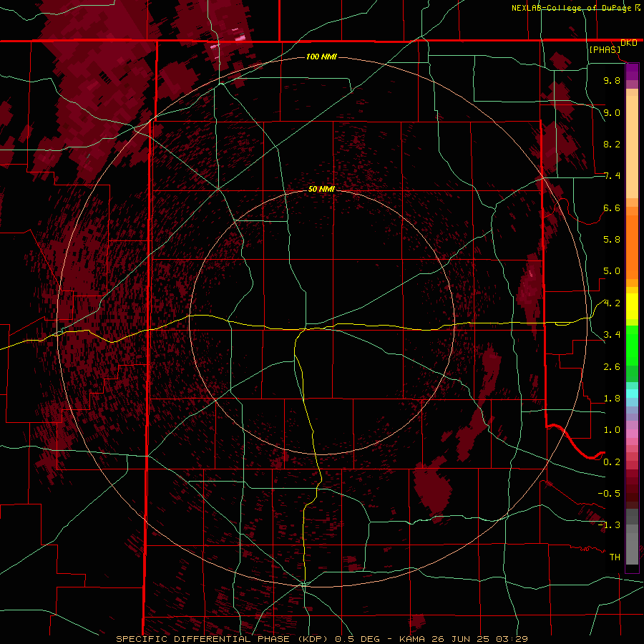The image size is (644, 644).
Task: Click the 0.2 scale value
Action: pyautogui.click(x=612, y=462)
